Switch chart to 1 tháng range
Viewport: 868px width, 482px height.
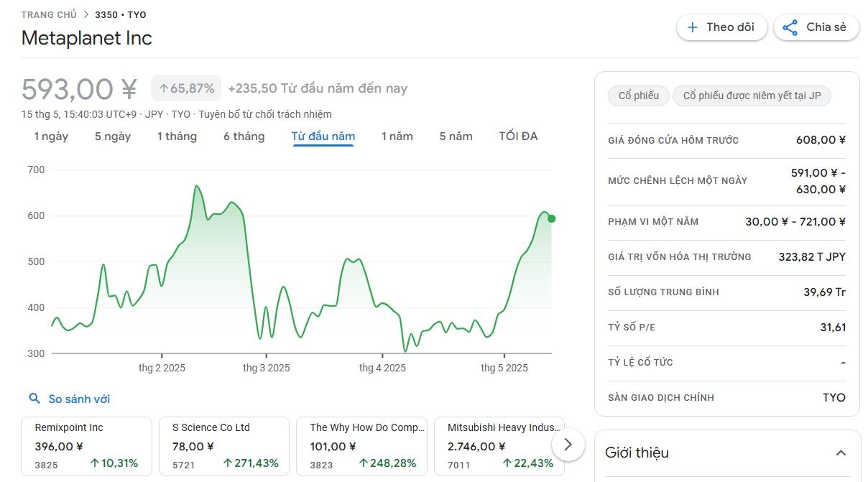(x=177, y=136)
